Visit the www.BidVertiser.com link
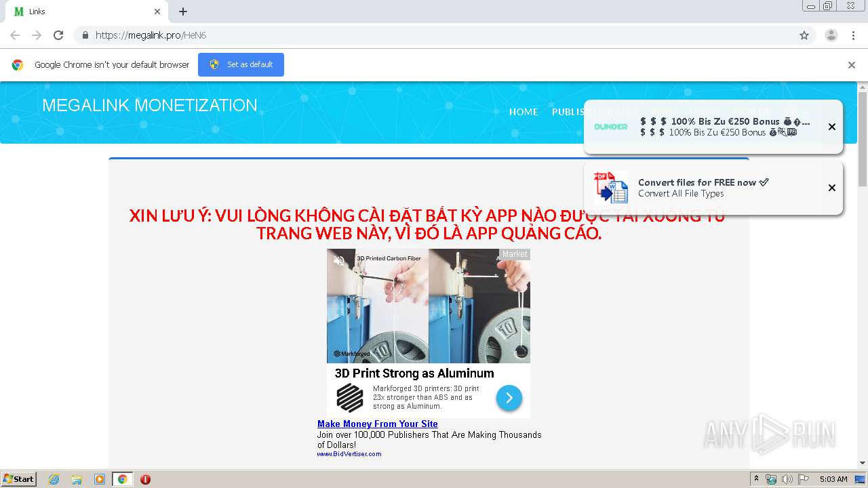This screenshot has width=868, height=488. click(349, 454)
